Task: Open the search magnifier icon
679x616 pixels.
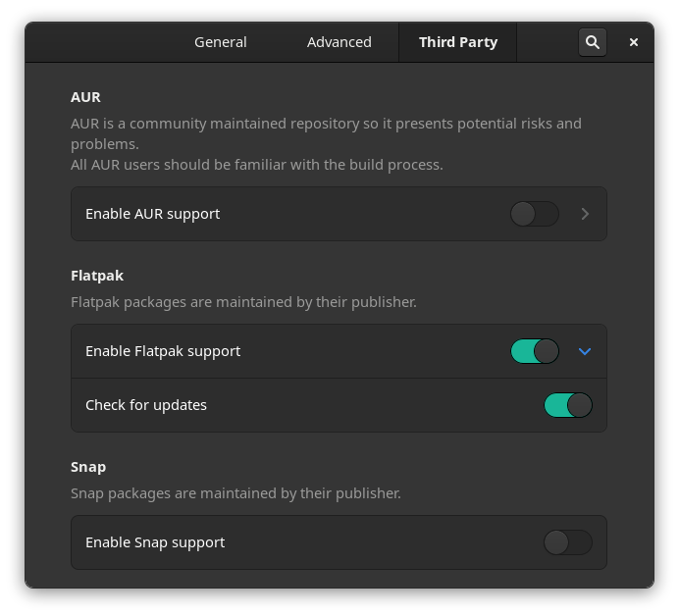Action: click(x=592, y=42)
